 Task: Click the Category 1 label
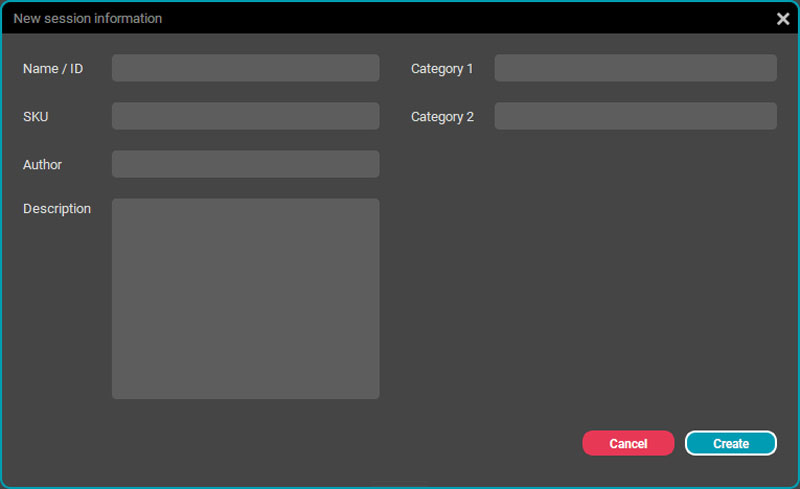[x=442, y=68]
